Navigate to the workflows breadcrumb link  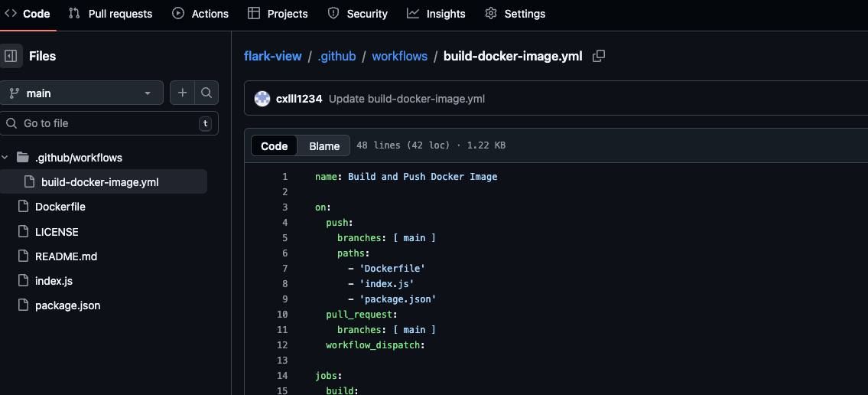coord(399,57)
